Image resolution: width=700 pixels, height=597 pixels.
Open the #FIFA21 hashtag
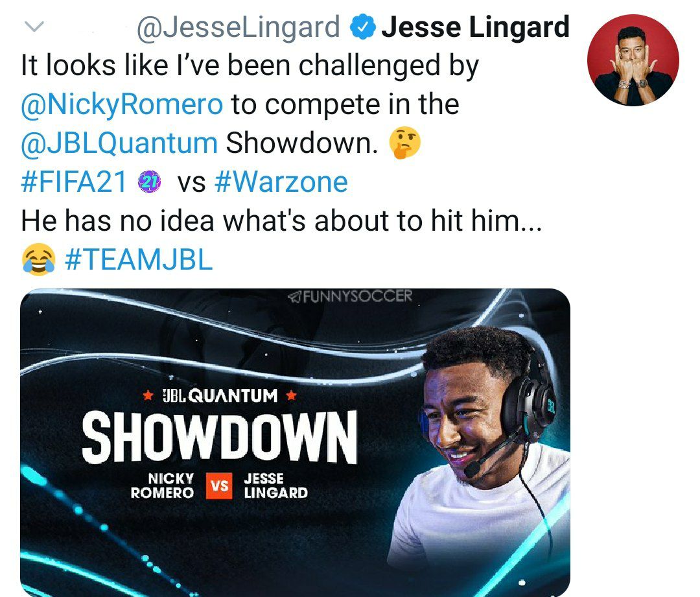(x=74, y=181)
